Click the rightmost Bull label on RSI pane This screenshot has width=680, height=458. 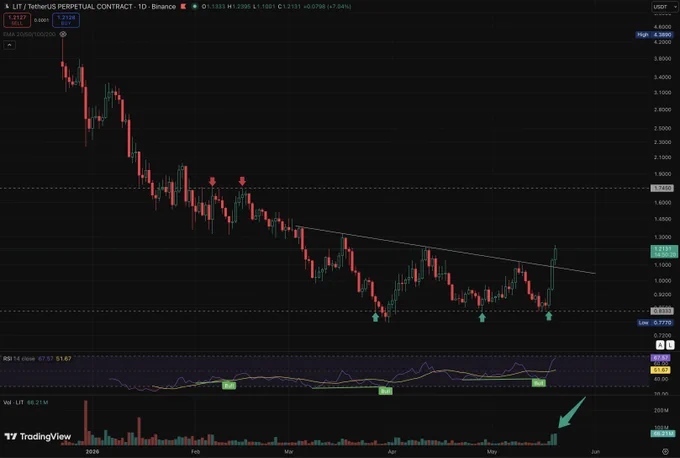click(539, 383)
